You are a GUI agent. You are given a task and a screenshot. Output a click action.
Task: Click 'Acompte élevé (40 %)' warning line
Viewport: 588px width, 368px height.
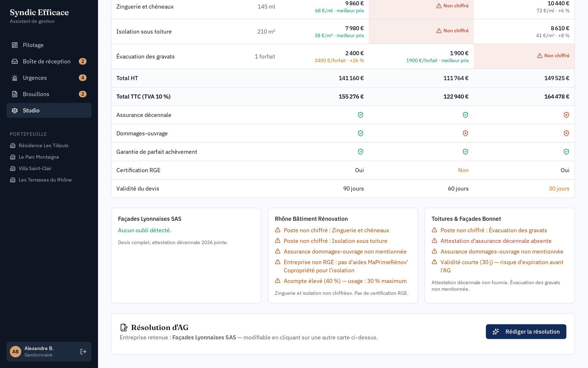pyautogui.click(x=345, y=281)
